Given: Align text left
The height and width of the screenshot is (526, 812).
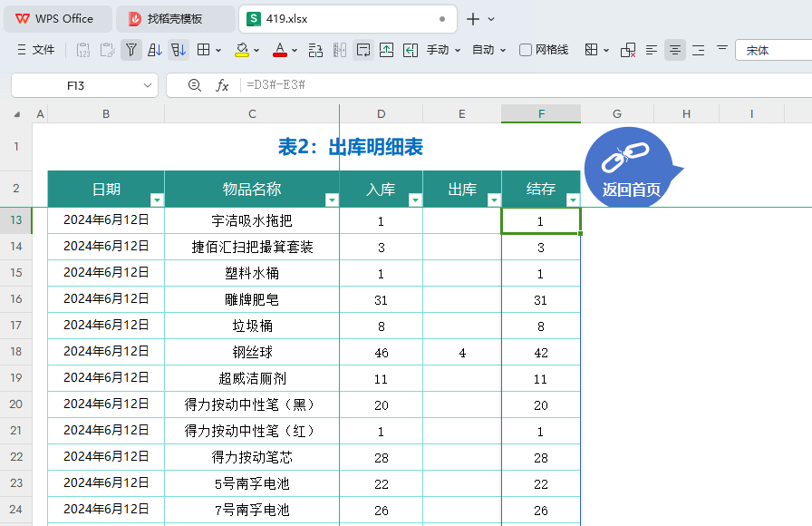Looking at the screenshot, I should (x=651, y=50).
